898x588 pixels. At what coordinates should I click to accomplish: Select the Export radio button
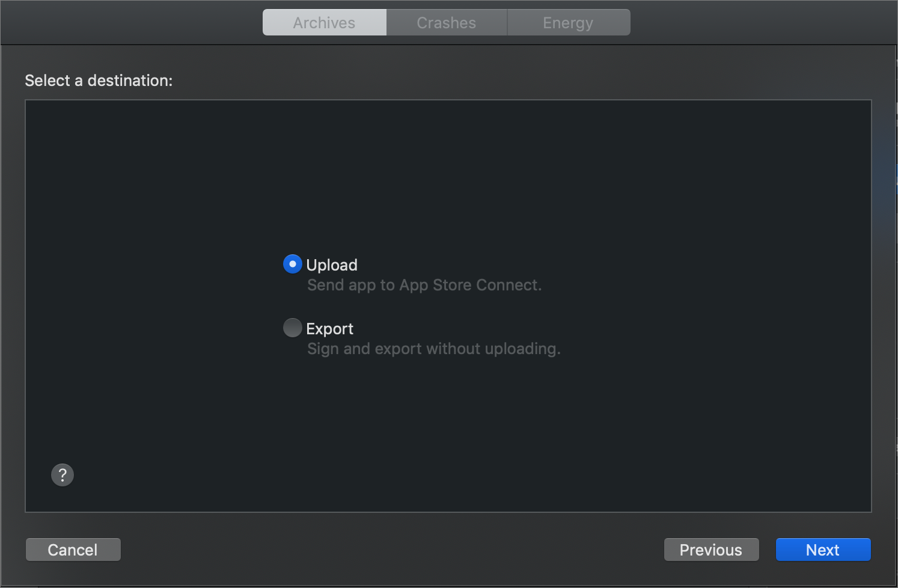[x=293, y=328]
